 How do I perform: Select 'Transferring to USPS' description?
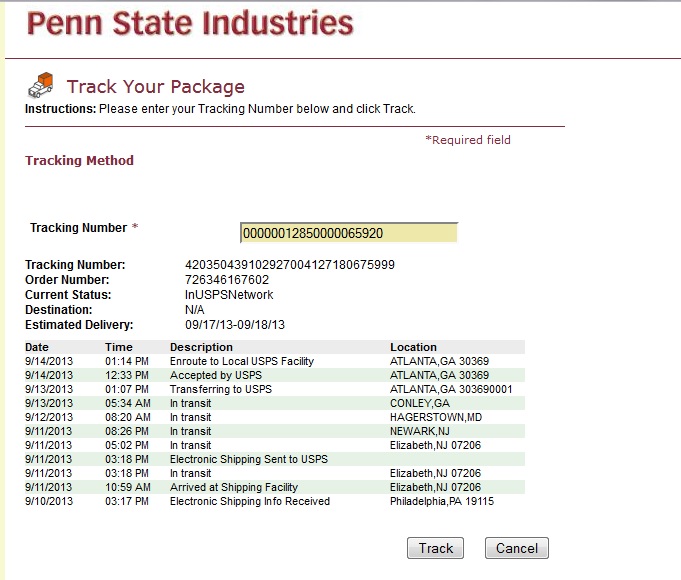point(221,389)
